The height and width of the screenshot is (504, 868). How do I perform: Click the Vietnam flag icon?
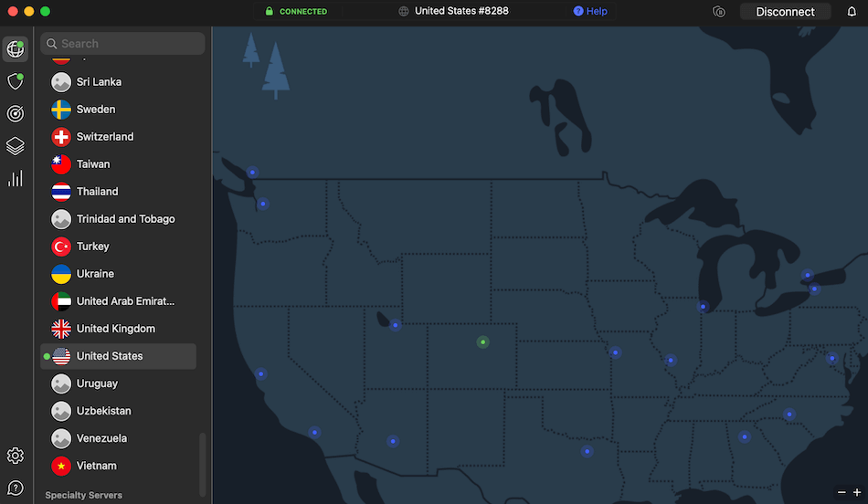pyautogui.click(x=61, y=466)
